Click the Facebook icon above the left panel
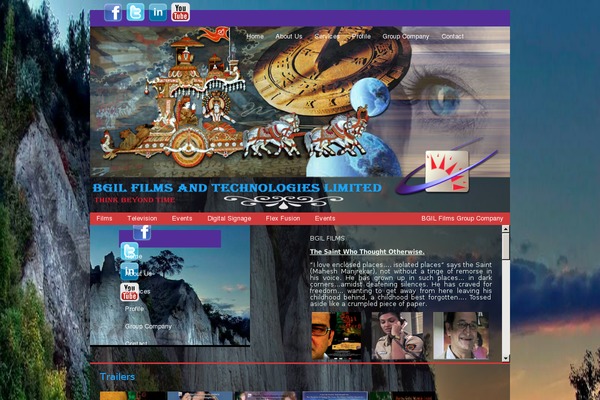The image size is (600, 400). point(142,232)
